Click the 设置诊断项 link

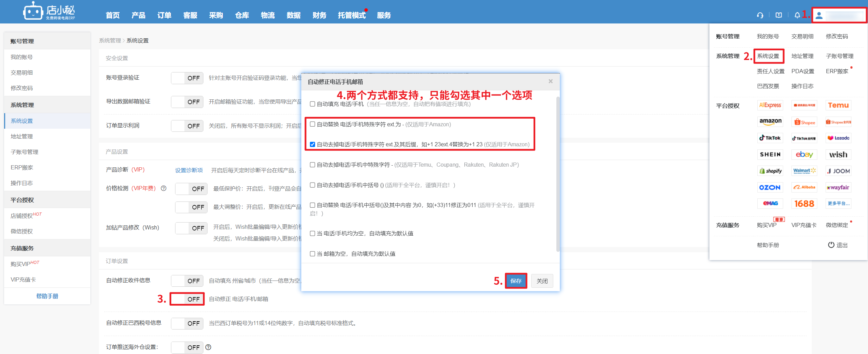189,170
